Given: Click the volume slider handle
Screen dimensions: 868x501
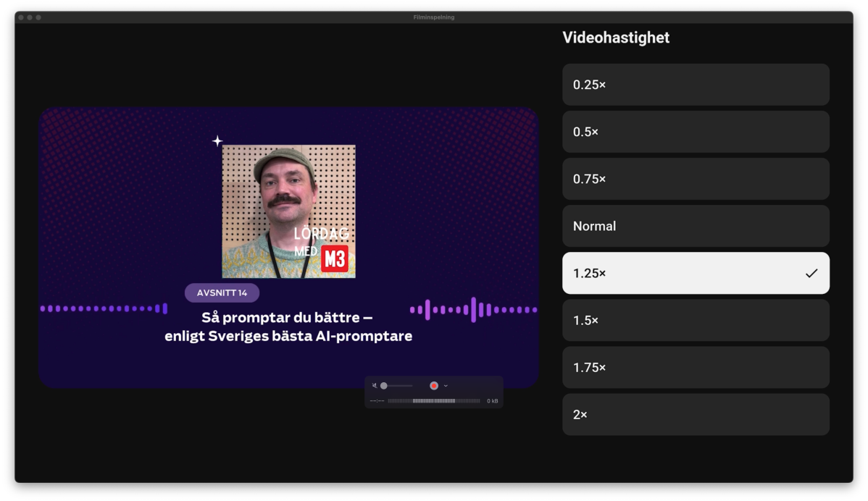Looking at the screenshot, I should pyautogui.click(x=384, y=386).
